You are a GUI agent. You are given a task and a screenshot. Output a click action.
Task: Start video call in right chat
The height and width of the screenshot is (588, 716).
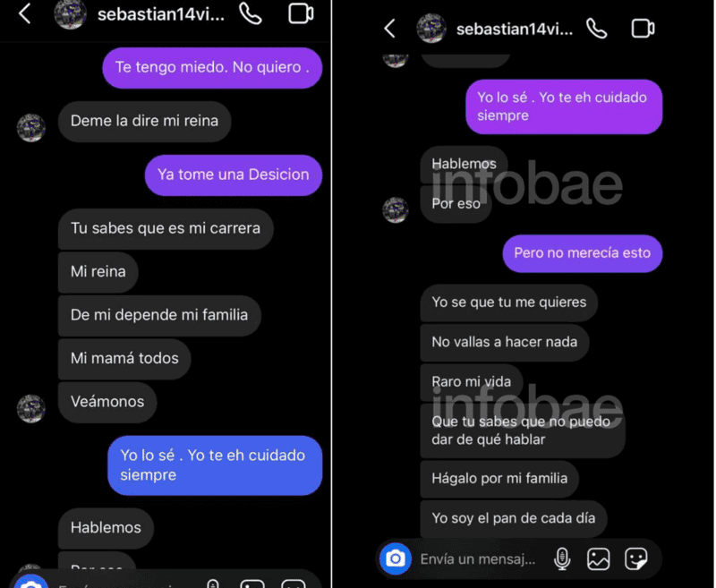point(643,29)
